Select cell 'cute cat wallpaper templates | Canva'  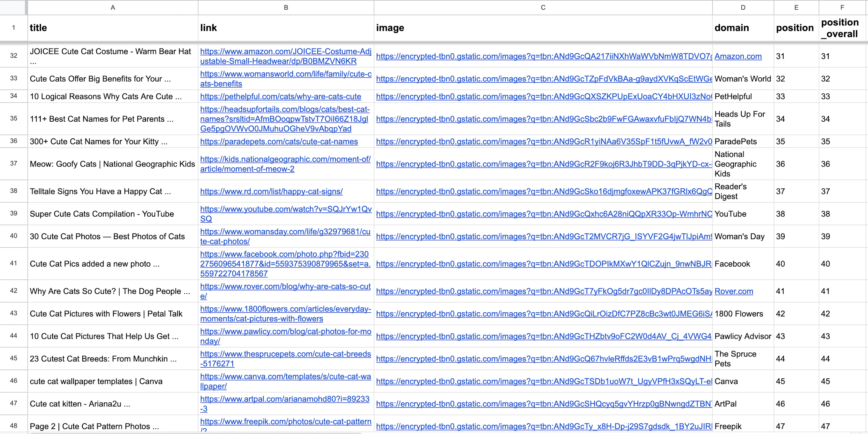[113, 381]
